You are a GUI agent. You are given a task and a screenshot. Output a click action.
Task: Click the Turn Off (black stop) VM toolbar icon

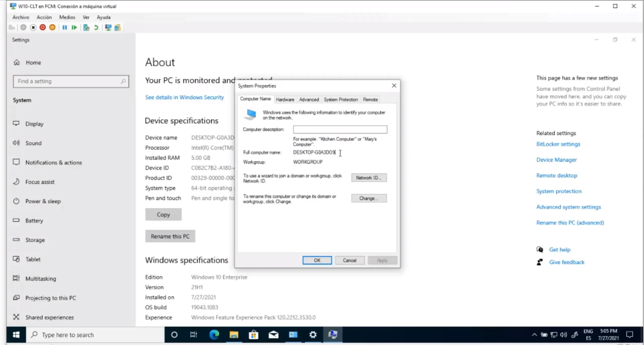click(33, 27)
